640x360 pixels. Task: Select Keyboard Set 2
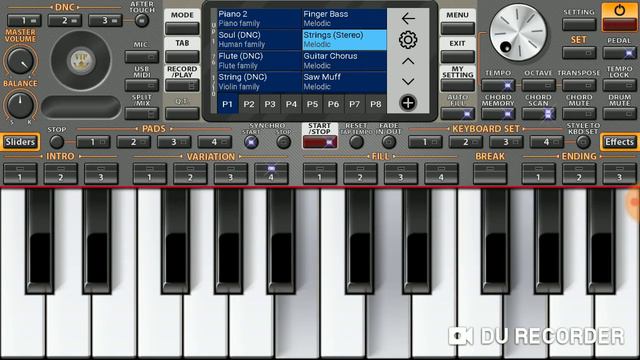[x=465, y=142]
